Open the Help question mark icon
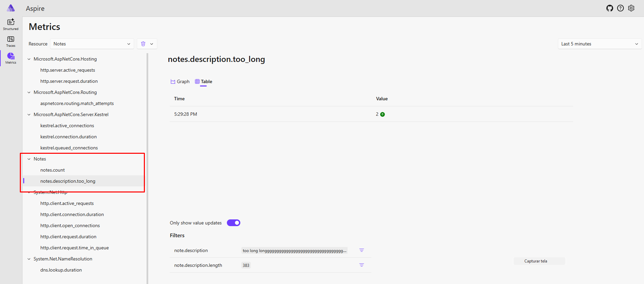The height and width of the screenshot is (284, 644). pos(620,8)
